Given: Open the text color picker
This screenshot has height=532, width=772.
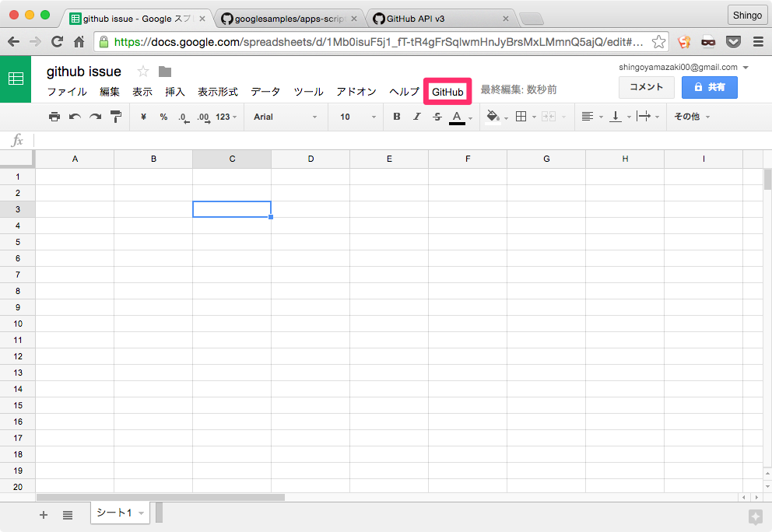Looking at the screenshot, I should (457, 116).
